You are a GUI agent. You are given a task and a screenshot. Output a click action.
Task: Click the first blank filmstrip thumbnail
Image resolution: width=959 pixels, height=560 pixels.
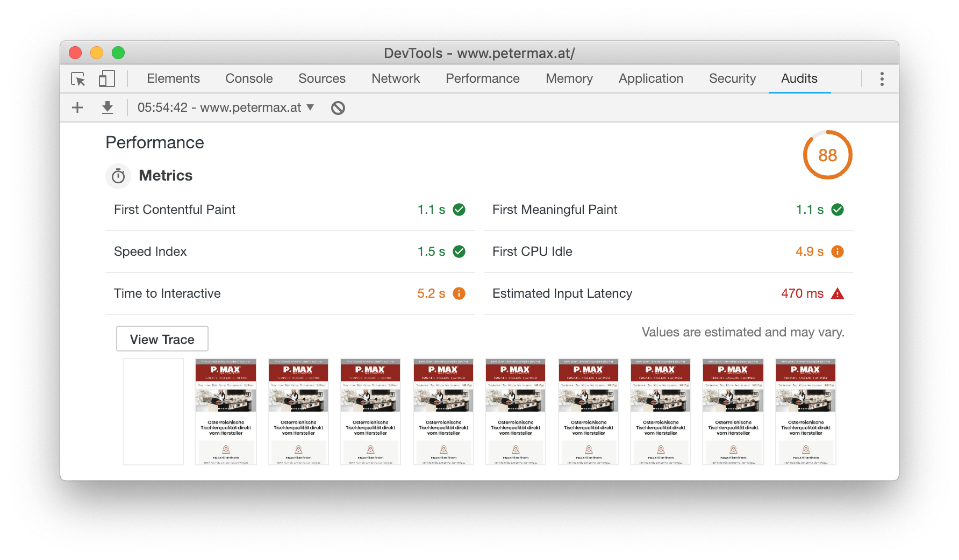click(x=153, y=411)
